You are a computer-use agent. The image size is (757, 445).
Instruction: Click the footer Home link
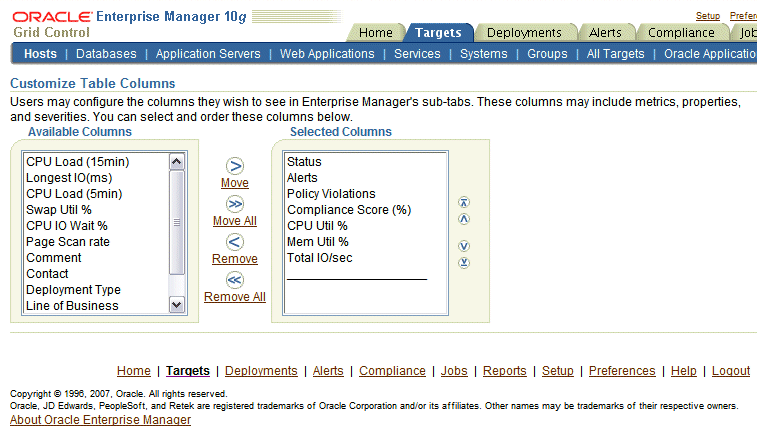point(134,371)
